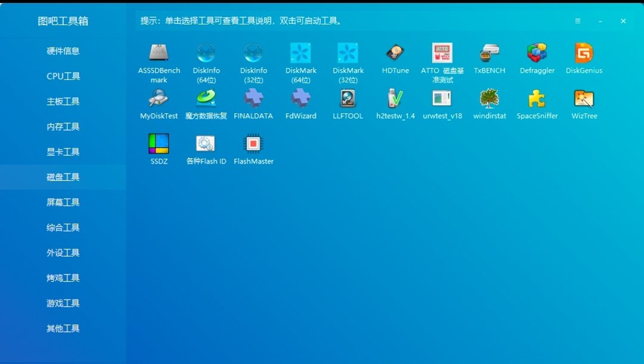Image resolution: width=644 pixels, height=364 pixels.
Task: Select the 磁盘工具 category
Action: tap(63, 177)
